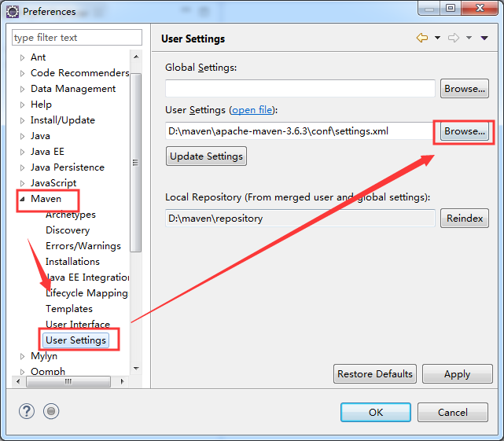Select Oomph in the tree
Viewport: 504px width, 441px height.
48,371
